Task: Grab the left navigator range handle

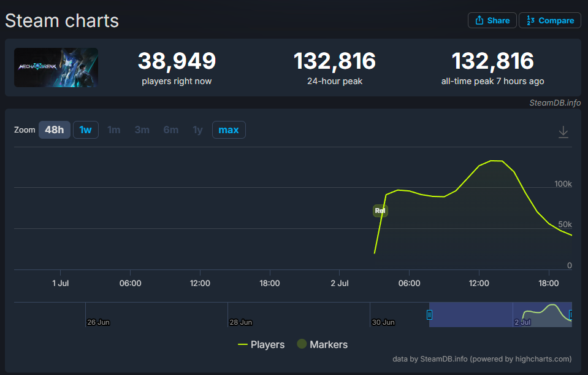Action: 429,315
